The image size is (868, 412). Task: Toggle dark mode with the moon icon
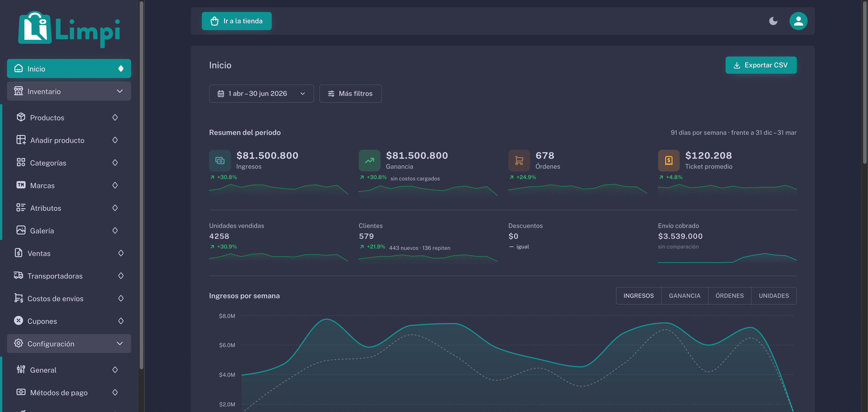tap(773, 21)
